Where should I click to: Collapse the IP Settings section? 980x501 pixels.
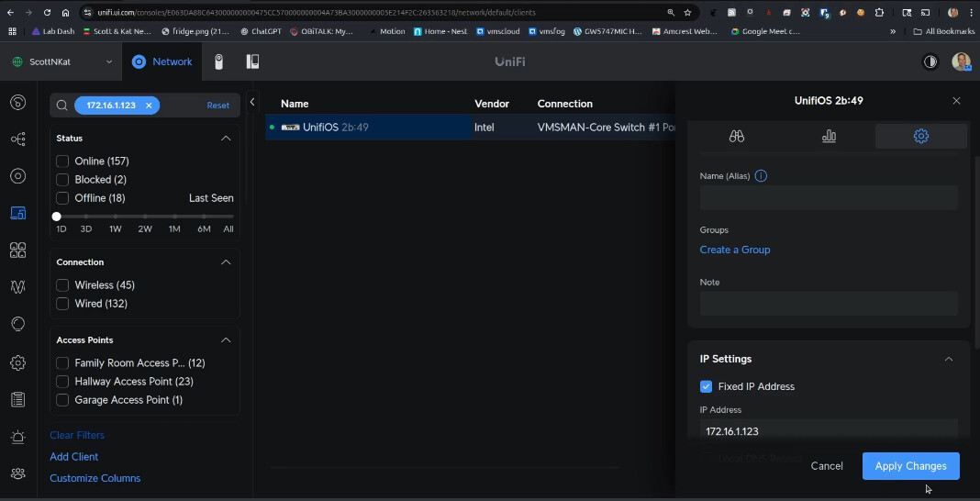point(949,359)
